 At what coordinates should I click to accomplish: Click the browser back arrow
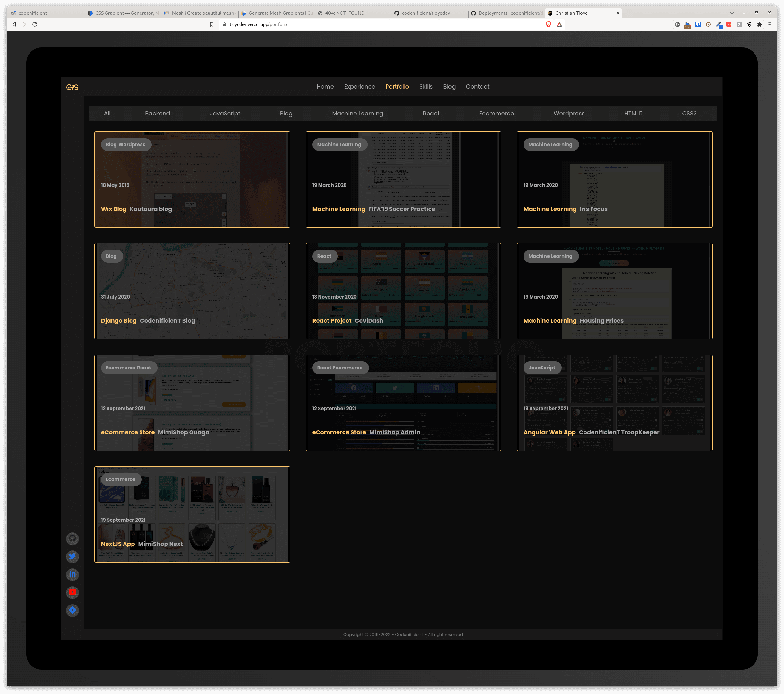click(14, 24)
